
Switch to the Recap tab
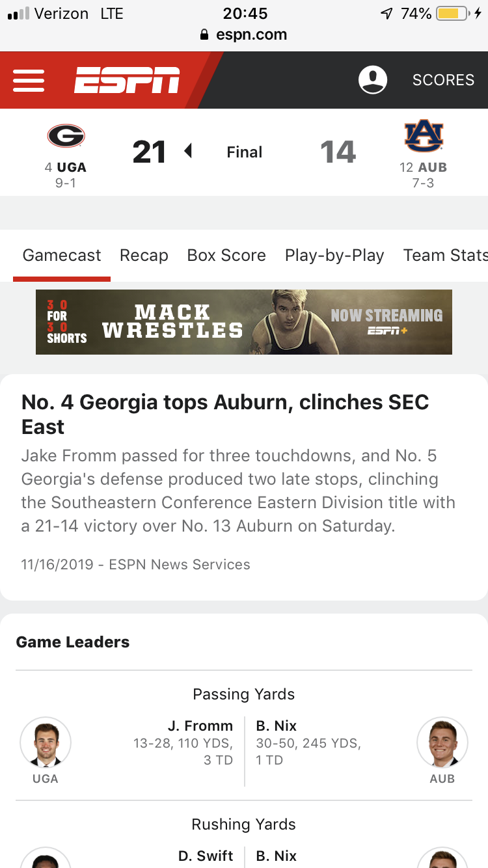click(x=144, y=255)
